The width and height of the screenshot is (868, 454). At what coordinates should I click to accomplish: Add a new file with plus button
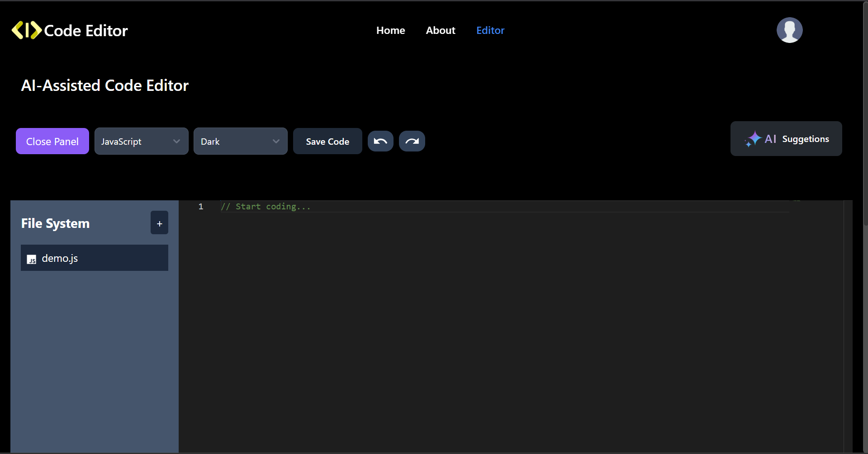click(159, 223)
